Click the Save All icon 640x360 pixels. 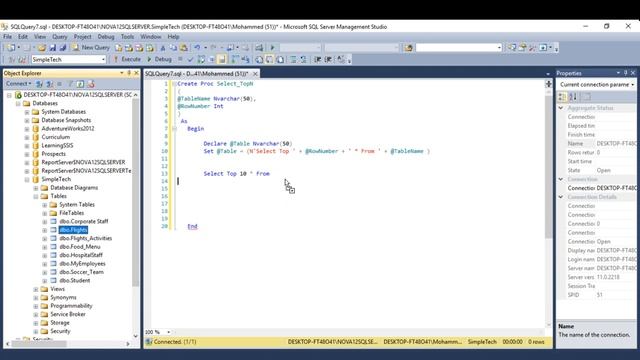[62, 48]
